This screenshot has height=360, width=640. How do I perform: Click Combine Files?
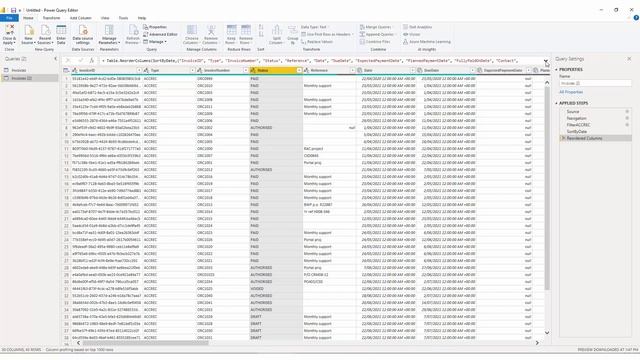[375, 42]
